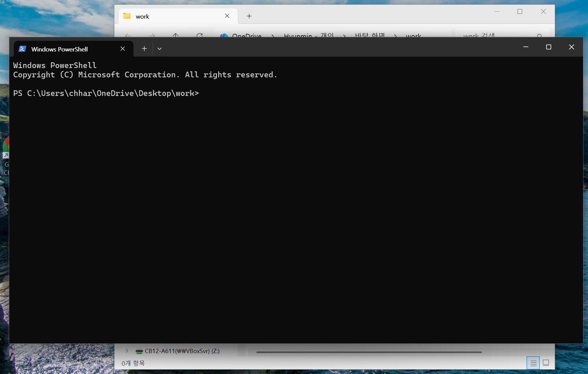Maximize the PowerShell terminal window
This screenshot has width=588, height=374.
pyautogui.click(x=549, y=47)
